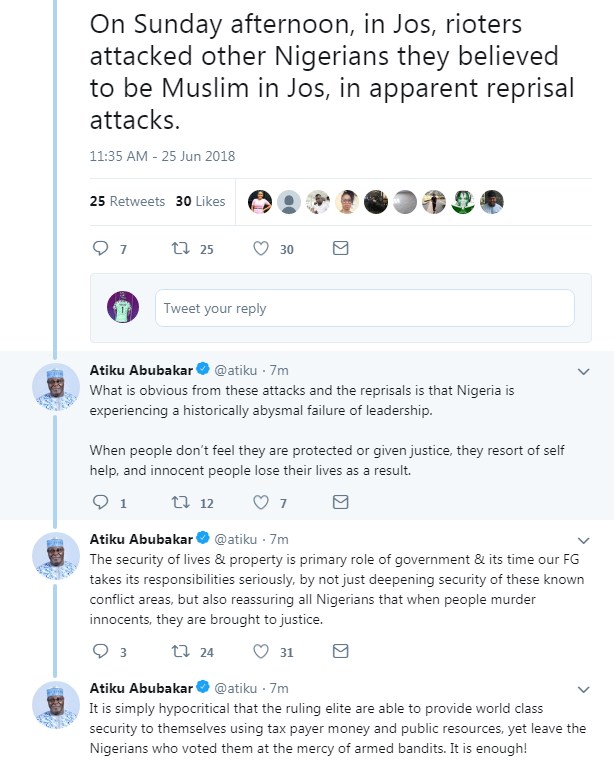View the 30 Likes list
The width and height of the screenshot is (614, 762).
pos(200,201)
